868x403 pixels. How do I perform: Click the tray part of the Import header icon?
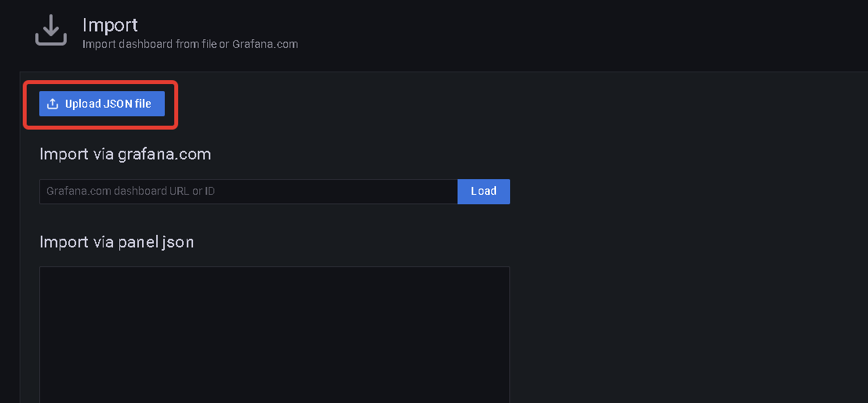click(x=51, y=40)
